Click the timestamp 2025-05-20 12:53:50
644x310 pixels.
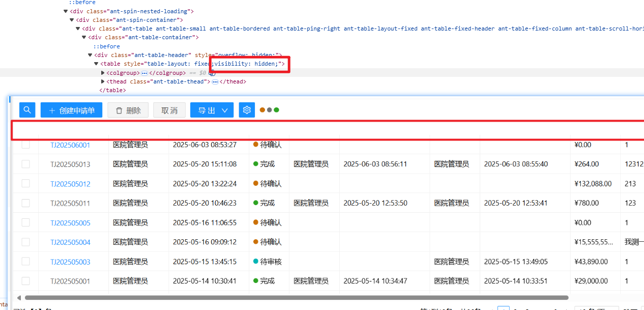pyautogui.click(x=375, y=203)
